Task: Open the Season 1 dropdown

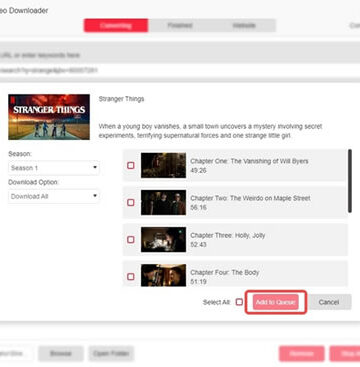Action: tap(54, 168)
